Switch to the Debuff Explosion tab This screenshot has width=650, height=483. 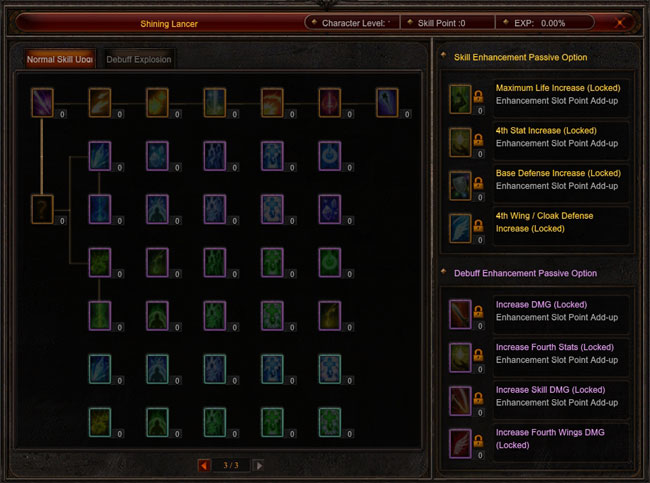[x=138, y=59]
